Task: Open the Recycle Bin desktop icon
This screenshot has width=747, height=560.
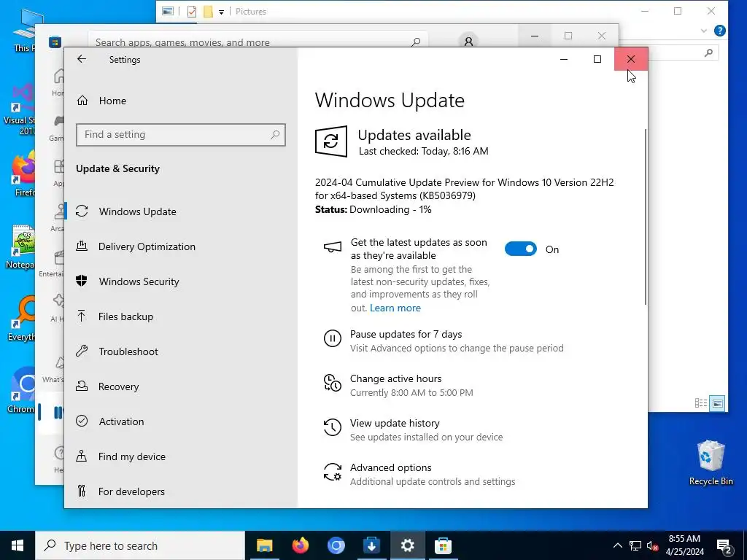Action: (x=711, y=463)
